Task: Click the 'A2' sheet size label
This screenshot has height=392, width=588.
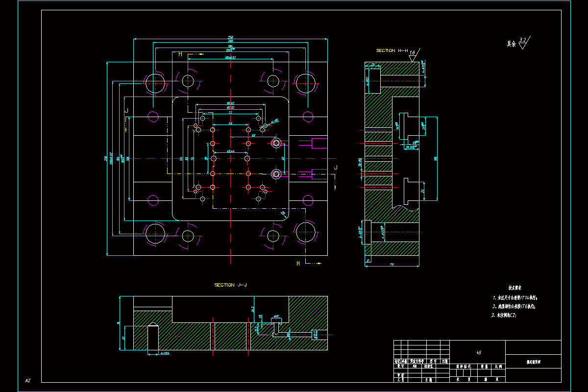Action: 27,380
